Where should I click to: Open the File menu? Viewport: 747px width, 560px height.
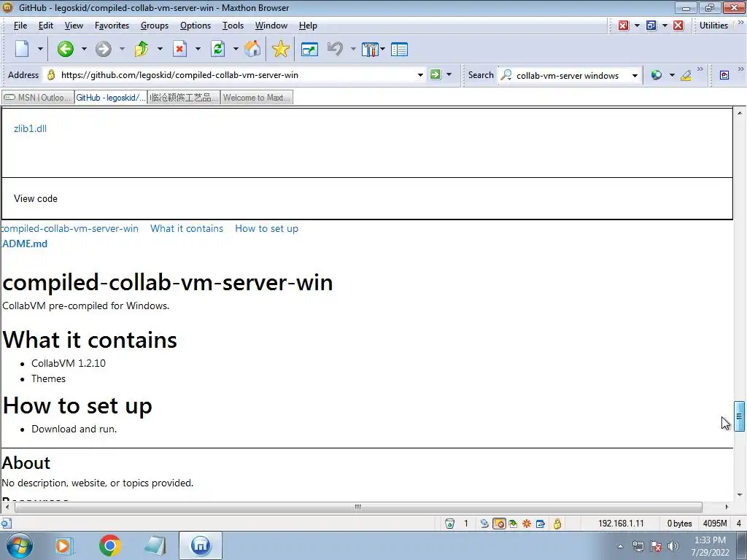coord(20,26)
